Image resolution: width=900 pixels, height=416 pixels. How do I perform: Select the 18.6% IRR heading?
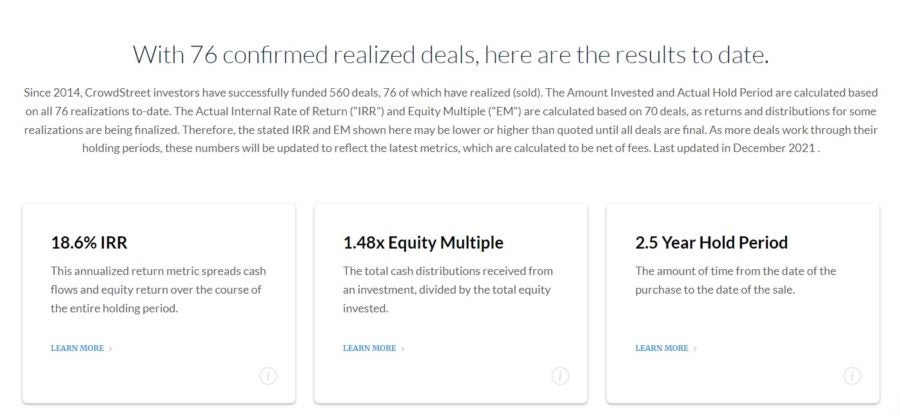(89, 243)
